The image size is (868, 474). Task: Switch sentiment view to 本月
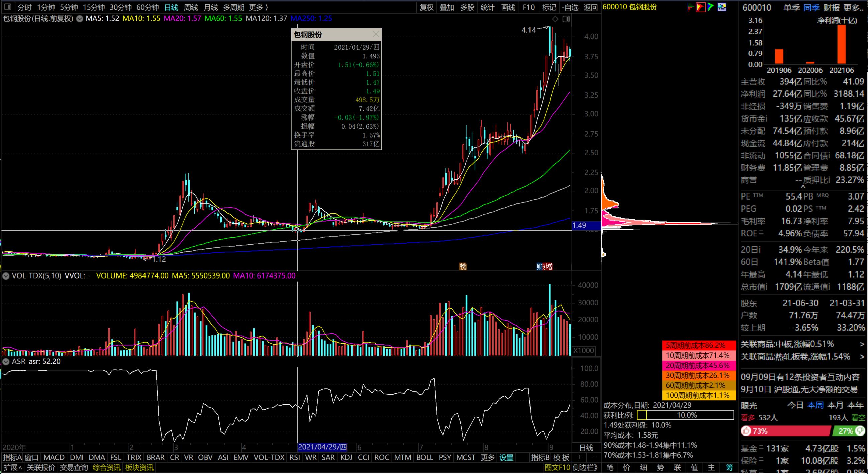click(x=835, y=405)
